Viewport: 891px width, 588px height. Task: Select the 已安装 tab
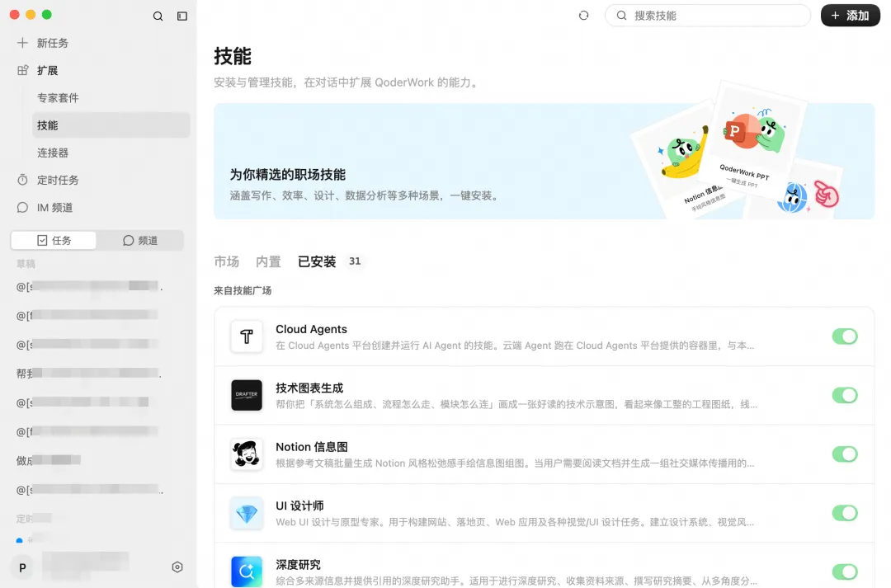click(317, 261)
